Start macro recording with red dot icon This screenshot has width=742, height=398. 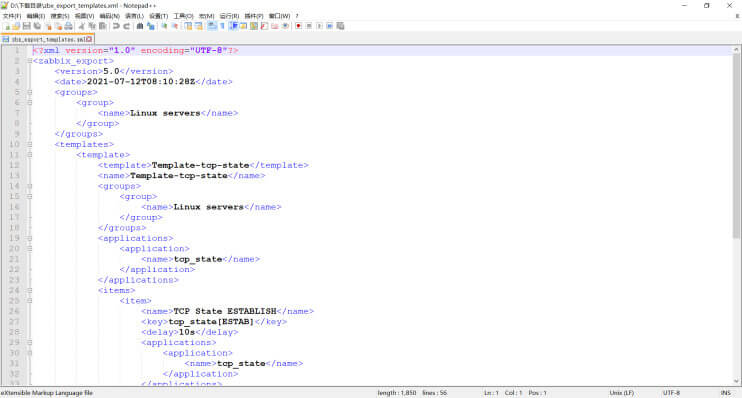click(x=298, y=26)
